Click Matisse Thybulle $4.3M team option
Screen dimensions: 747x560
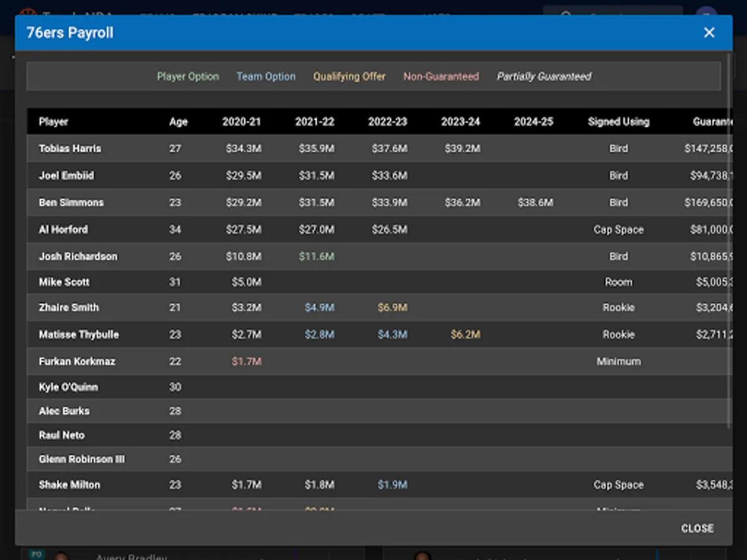click(x=392, y=334)
